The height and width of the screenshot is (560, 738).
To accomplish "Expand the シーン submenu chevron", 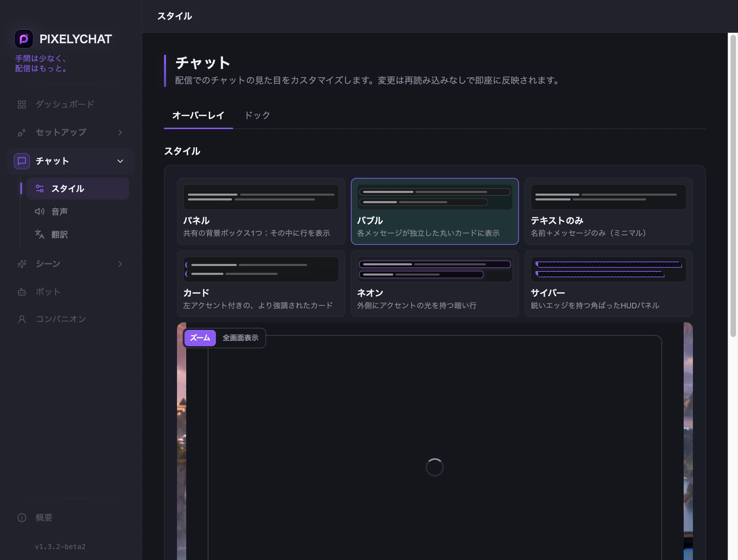I will coord(120,264).
